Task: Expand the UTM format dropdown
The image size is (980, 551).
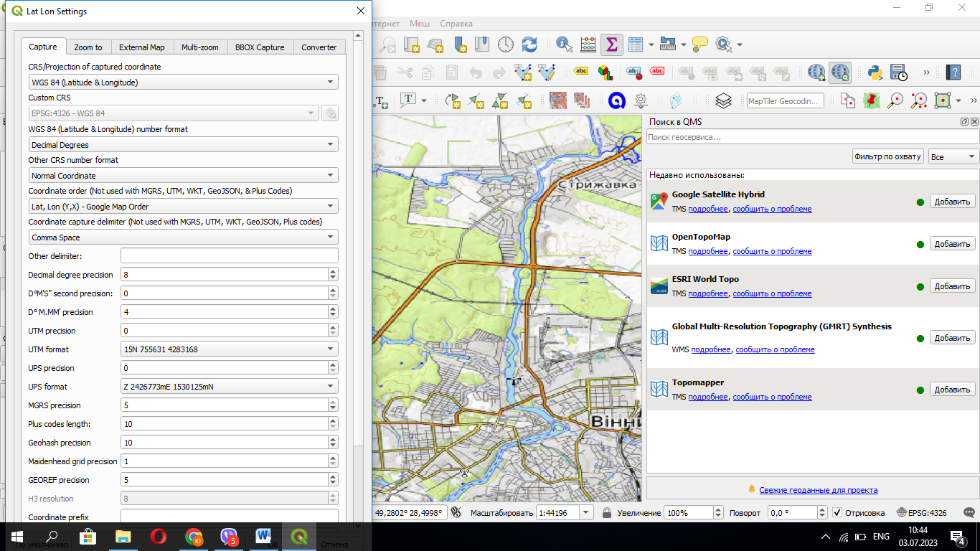Action: coord(230,349)
